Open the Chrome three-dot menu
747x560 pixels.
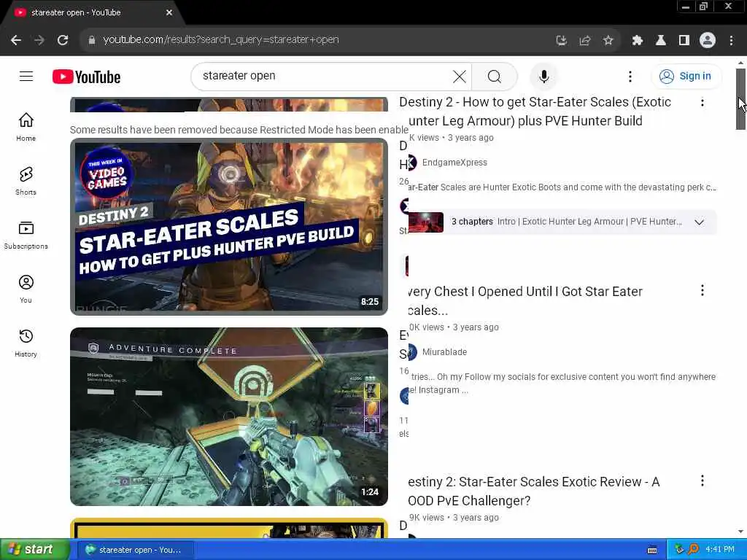731,41
